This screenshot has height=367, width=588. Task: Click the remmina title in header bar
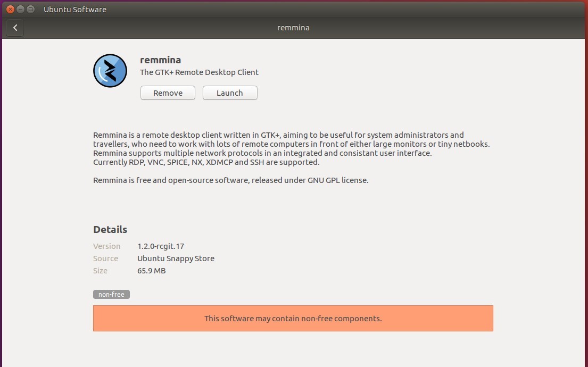[x=293, y=28]
